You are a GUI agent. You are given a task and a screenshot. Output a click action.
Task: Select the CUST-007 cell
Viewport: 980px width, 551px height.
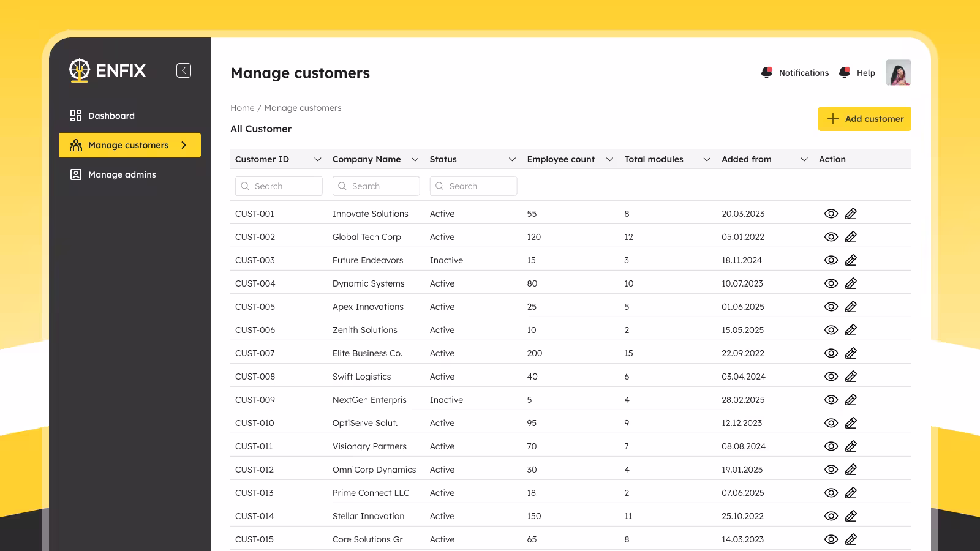tap(255, 353)
